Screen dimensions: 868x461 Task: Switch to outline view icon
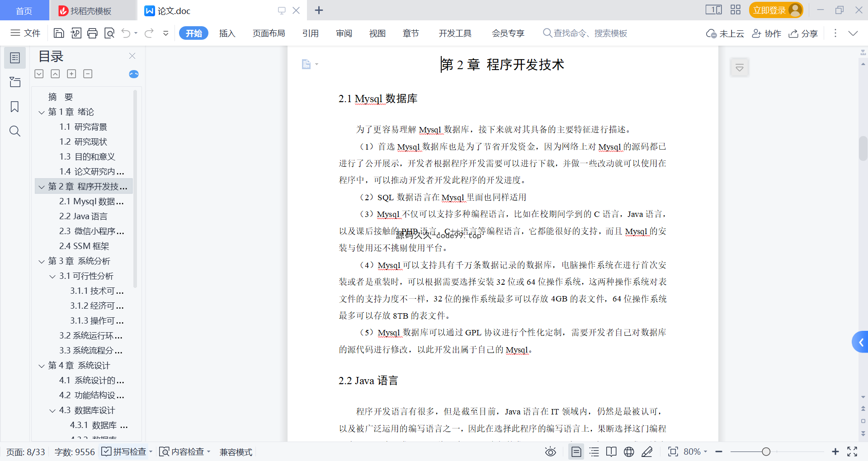point(594,452)
